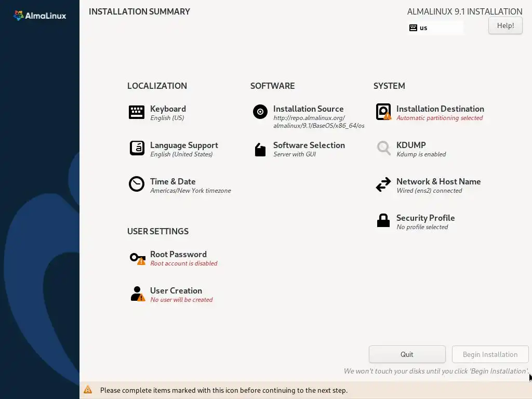Open Software Selection title

tap(309, 145)
